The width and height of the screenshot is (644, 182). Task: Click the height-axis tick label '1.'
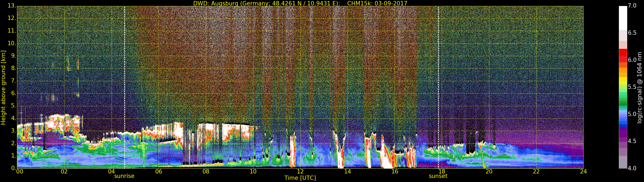point(14,156)
